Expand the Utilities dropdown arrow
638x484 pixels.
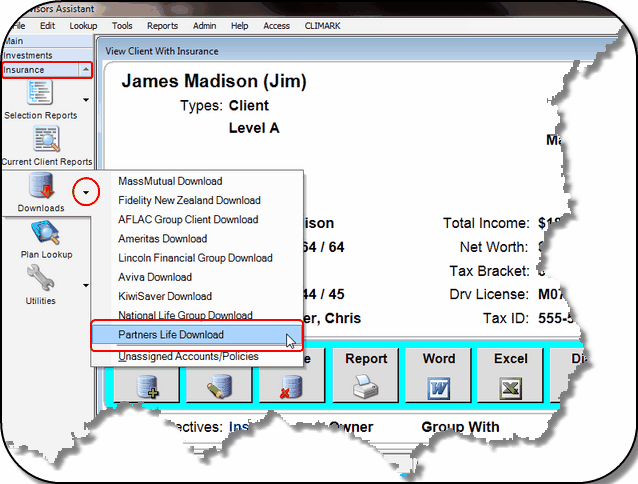(85, 285)
